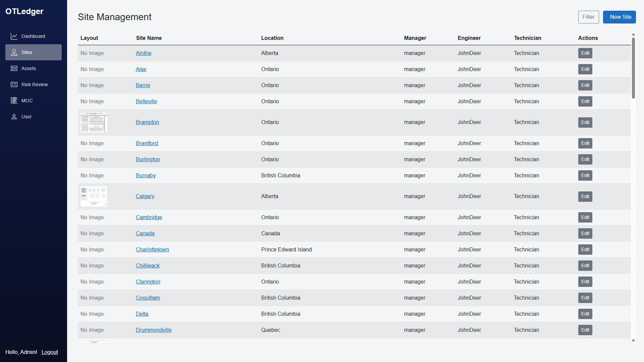Open the Belleville site link
The width and height of the screenshot is (644, 362).
(x=146, y=101)
